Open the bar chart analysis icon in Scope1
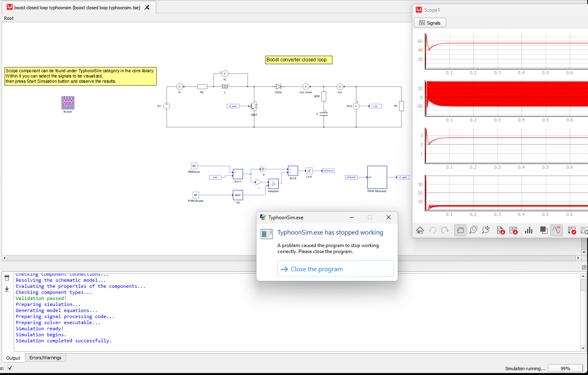Screen dimensions: 588x375 click(x=529, y=230)
